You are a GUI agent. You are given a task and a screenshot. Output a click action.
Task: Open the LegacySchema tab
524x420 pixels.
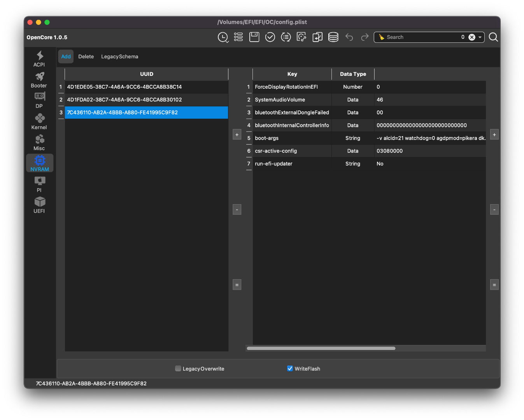pyautogui.click(x=119, y=56)
